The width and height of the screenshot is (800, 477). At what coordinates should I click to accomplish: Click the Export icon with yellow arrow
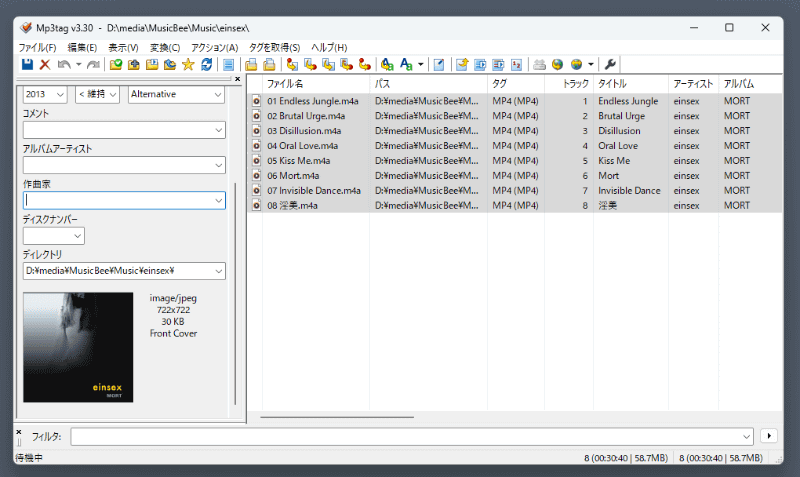(x=462, y=64)
